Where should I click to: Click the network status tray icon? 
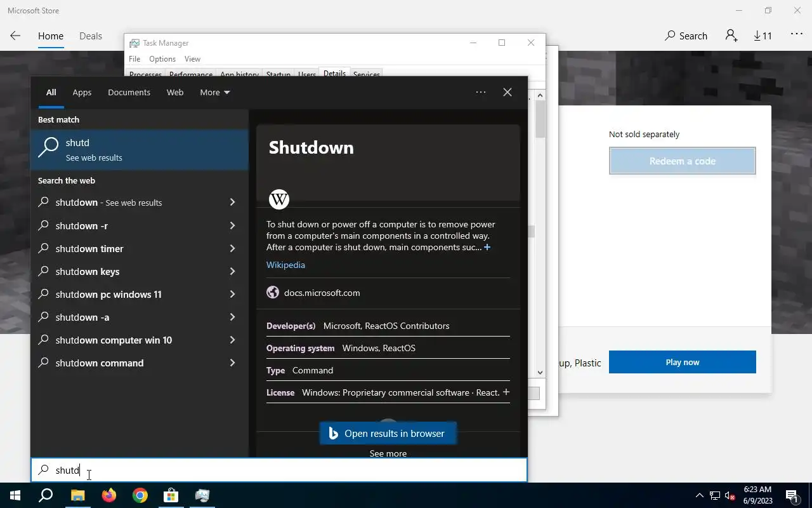(x=715, y=495)
